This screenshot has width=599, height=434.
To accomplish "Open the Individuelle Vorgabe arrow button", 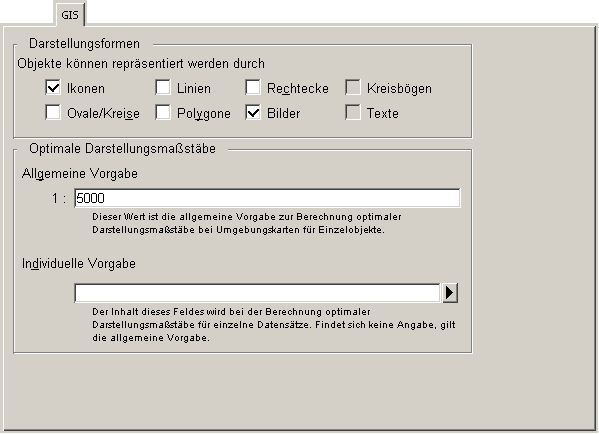I will point(450,293).
